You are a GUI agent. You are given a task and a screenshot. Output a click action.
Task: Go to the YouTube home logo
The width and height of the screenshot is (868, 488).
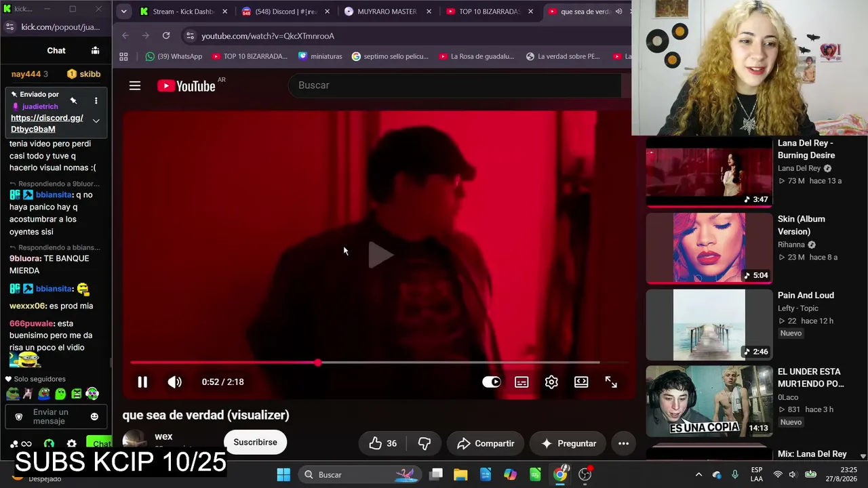coord(186,85)
